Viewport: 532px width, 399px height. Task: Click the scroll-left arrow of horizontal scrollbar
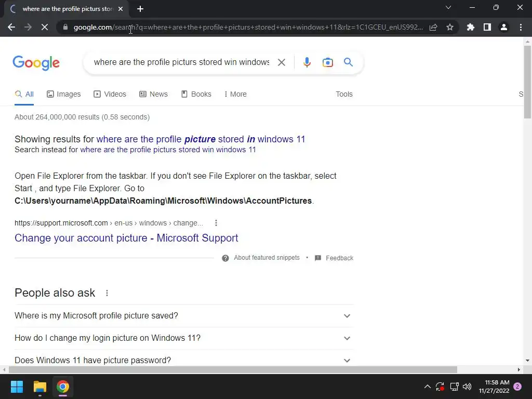pos(4,369)
